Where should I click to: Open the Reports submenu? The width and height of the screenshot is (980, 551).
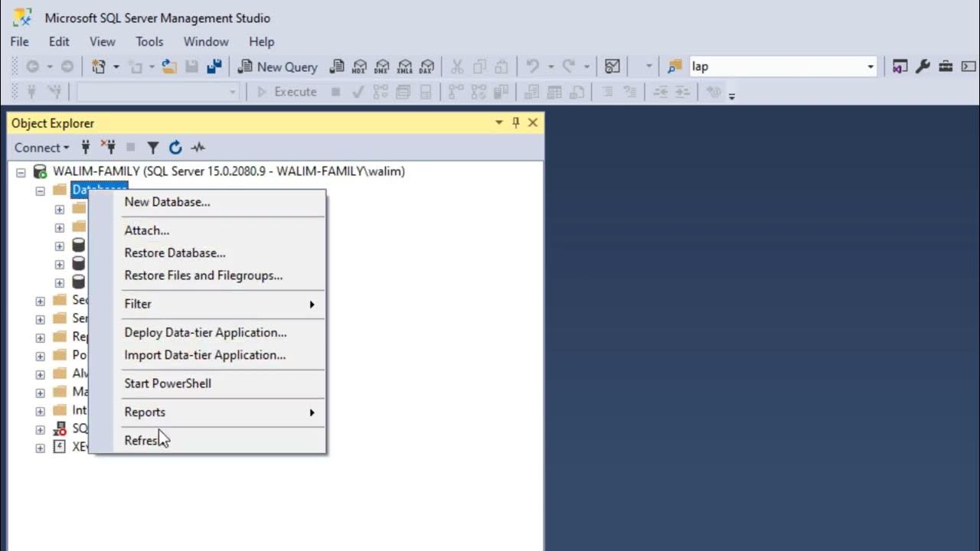pyautogui.click(x=207, y=412)
